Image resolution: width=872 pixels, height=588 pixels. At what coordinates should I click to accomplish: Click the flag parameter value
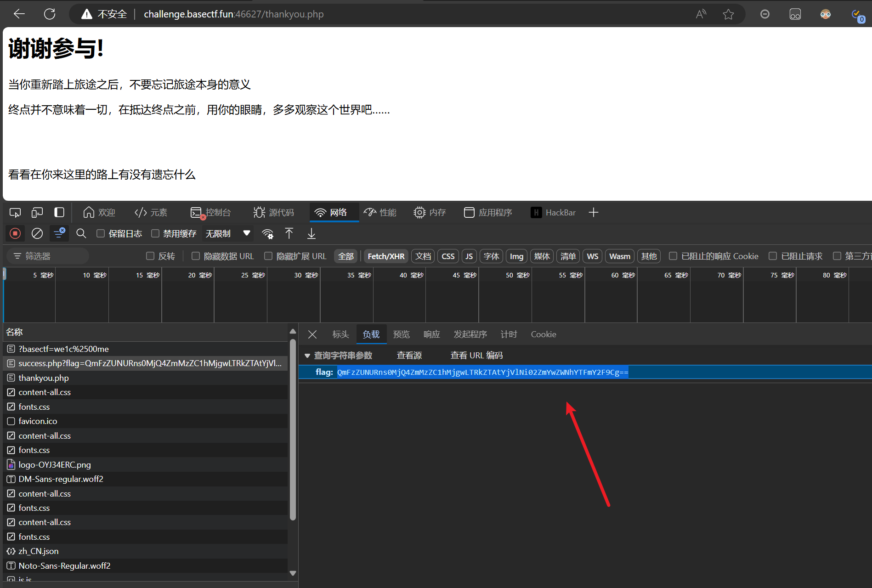pos(482,372)
